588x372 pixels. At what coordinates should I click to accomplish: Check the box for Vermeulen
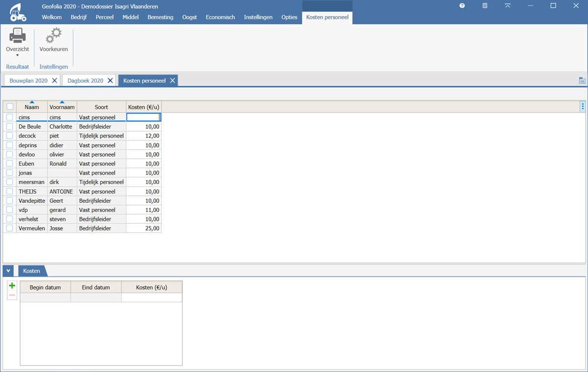click(10, 228)
